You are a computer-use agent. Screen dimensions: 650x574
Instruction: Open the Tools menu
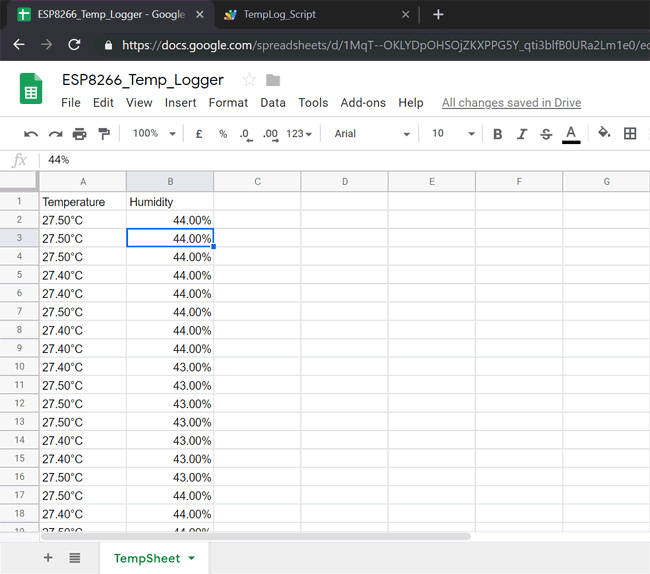313,103
